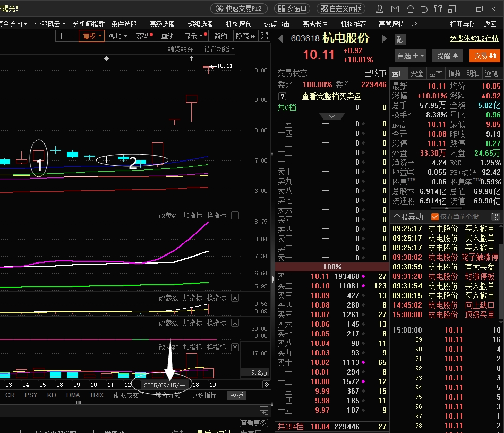Screen dimensions: 504x433
Task: Close the third indicator sub-panel
Action: tap(235, 322)
